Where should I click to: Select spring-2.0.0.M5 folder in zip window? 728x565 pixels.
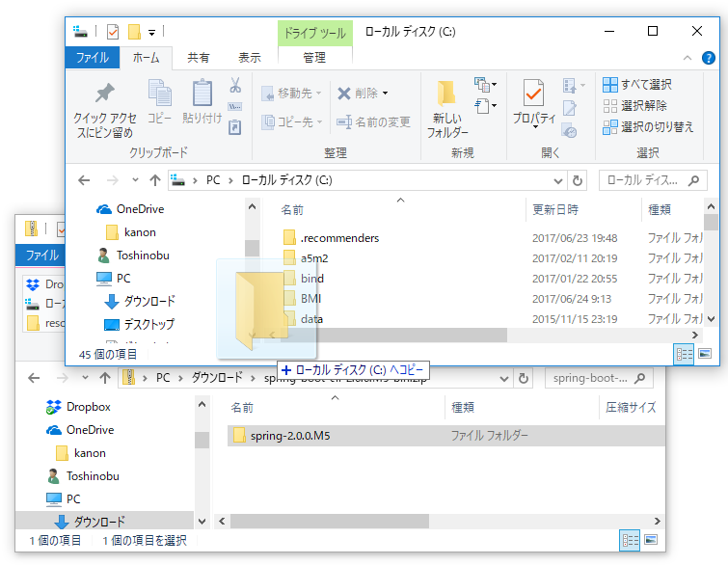[445, 436]
